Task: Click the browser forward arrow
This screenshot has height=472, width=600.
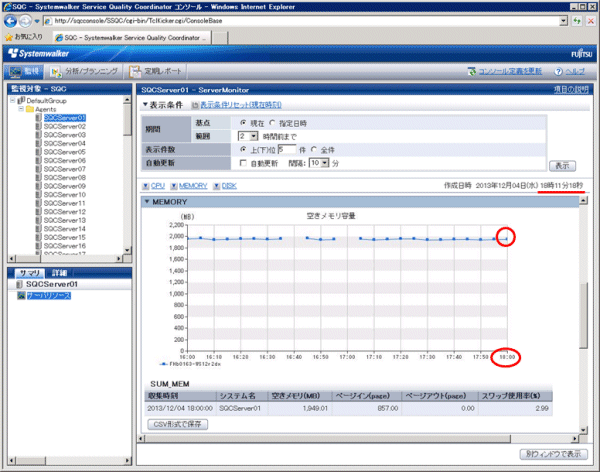Action: point(25,21)
